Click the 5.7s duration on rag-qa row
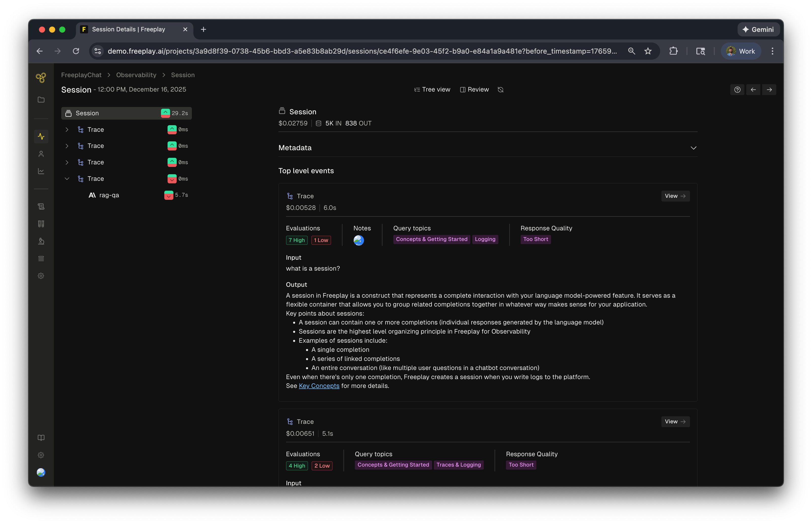The height and width of the screenshot is (524, 812). [x=181, y=195]
